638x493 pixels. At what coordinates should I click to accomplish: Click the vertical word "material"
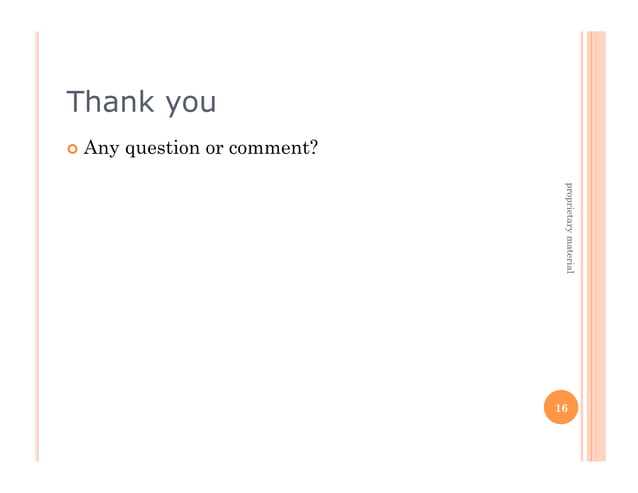pos(570,255)
